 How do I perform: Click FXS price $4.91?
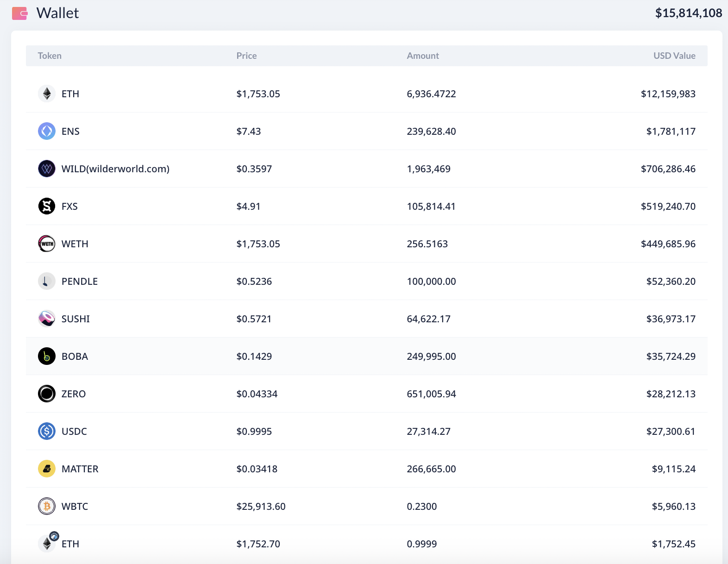(x=248, y=207)
